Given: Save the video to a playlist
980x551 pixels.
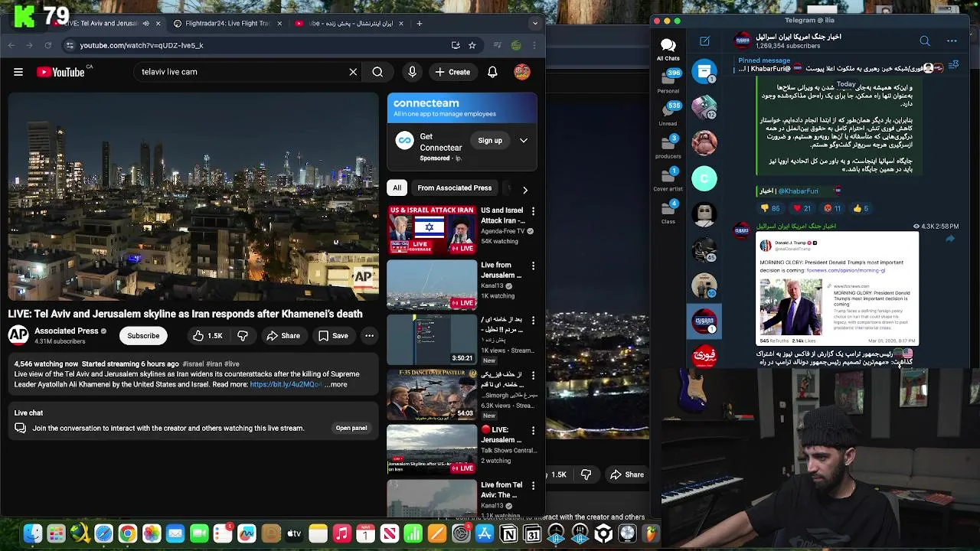Looking at the screenshot, I should (x=333, y=335).
